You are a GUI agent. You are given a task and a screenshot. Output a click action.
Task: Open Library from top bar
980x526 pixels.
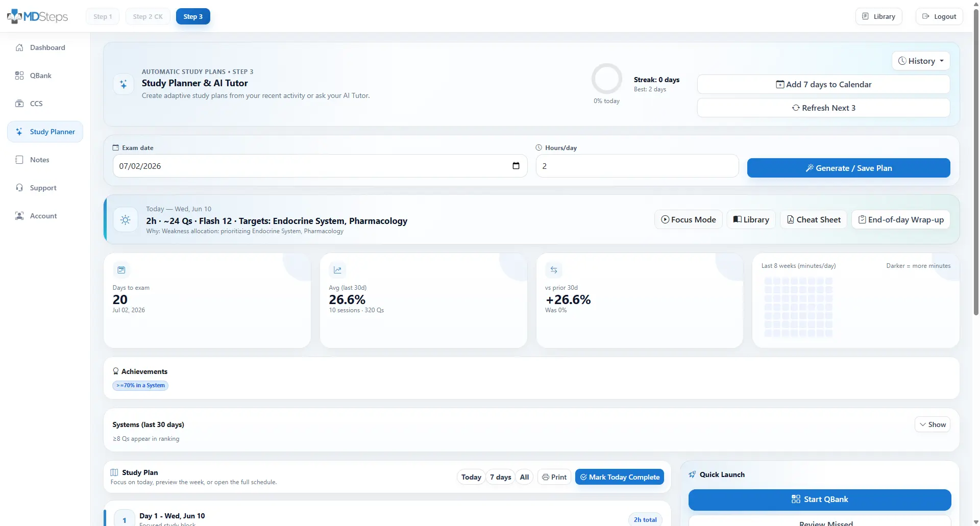[878, 16]
